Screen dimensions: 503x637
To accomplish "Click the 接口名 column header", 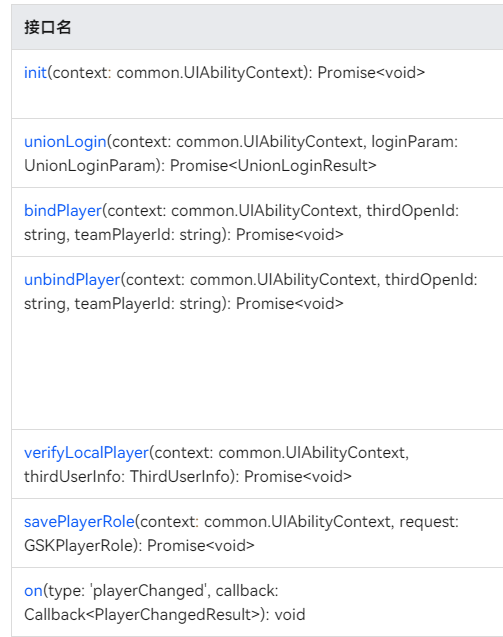I will (48, 27).
